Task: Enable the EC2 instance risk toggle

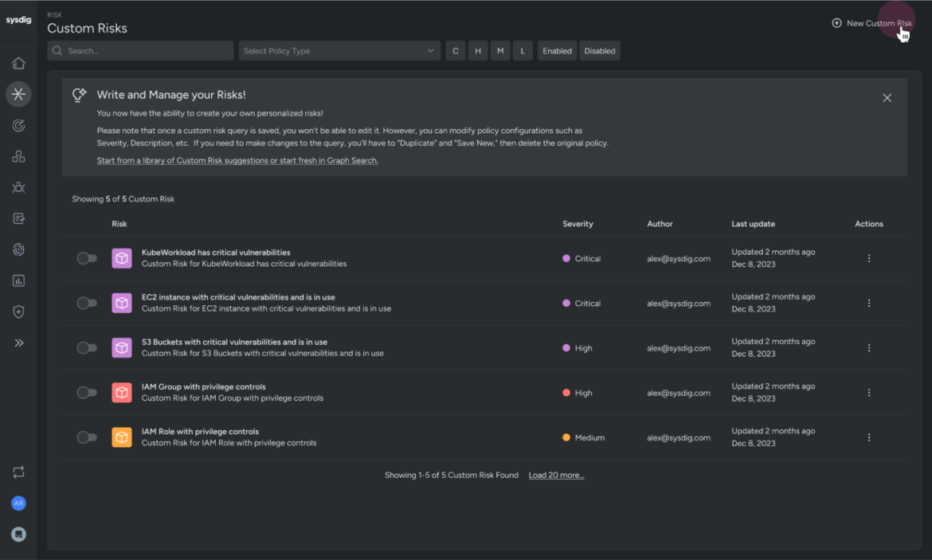Action: click(87, 303)
